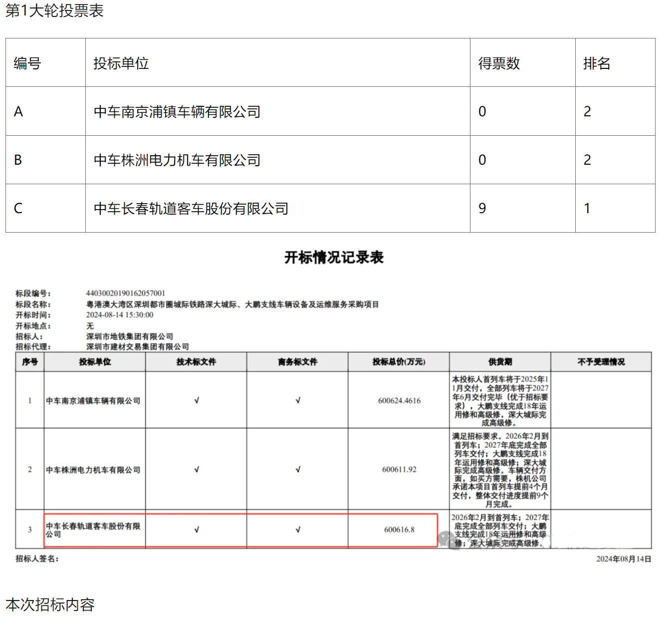The height and width of the screenshot is (620, 672).
Task: Select the 标段名称 project name text
Action: 232,304
